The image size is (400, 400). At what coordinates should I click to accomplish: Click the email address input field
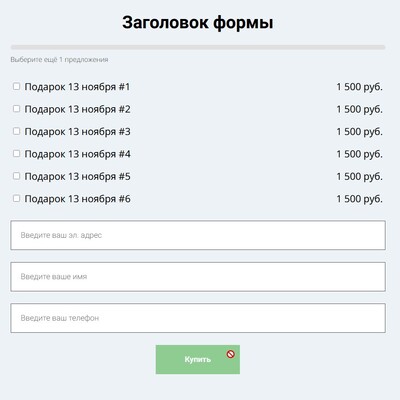tap(198, 235)
